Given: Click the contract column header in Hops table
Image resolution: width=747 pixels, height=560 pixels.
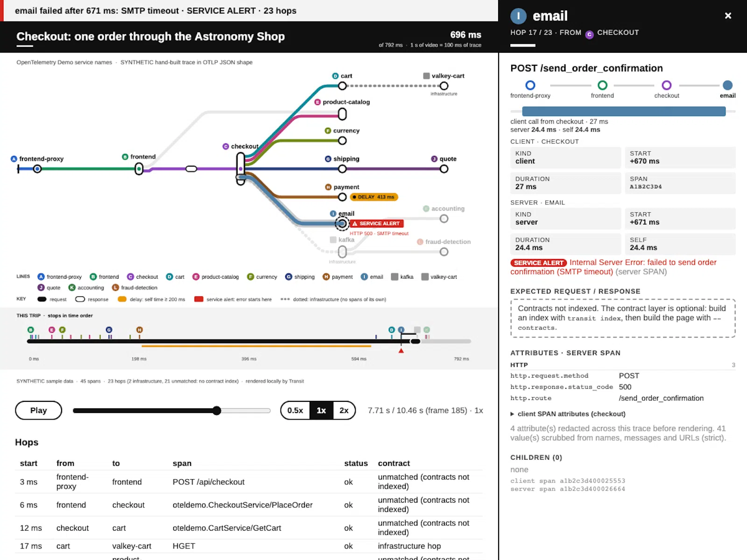Looking at the screenshot, I should (x=394, y=463).
